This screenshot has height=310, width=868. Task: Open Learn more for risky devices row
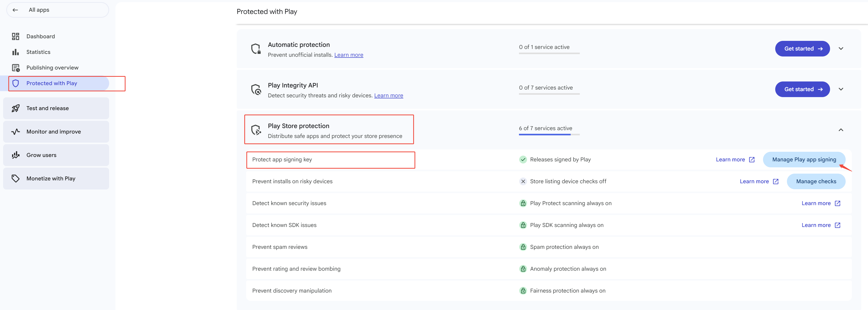tap(759, 181)
